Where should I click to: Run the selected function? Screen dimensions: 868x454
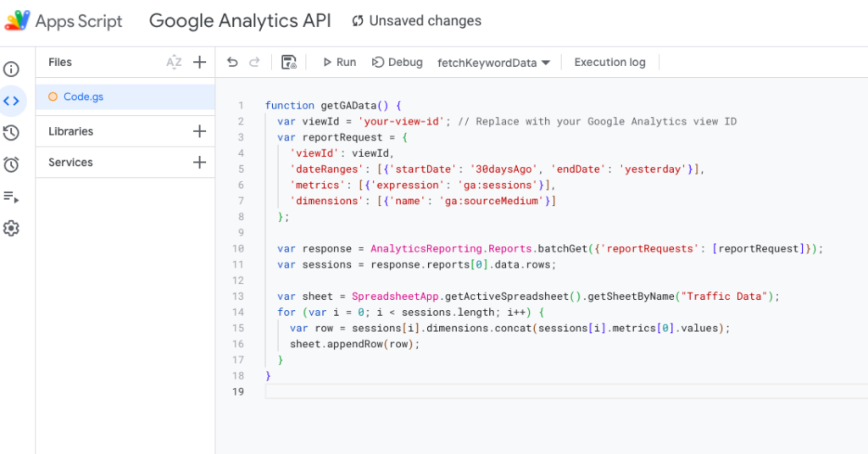(x=339, y=63)
